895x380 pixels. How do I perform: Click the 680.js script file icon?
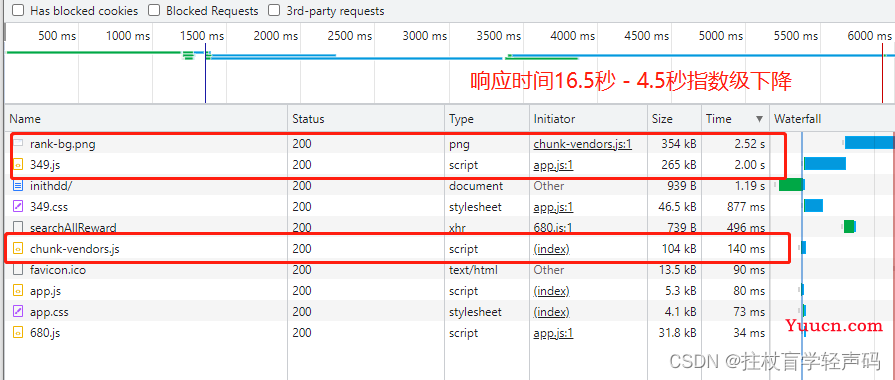coord(18,333)
